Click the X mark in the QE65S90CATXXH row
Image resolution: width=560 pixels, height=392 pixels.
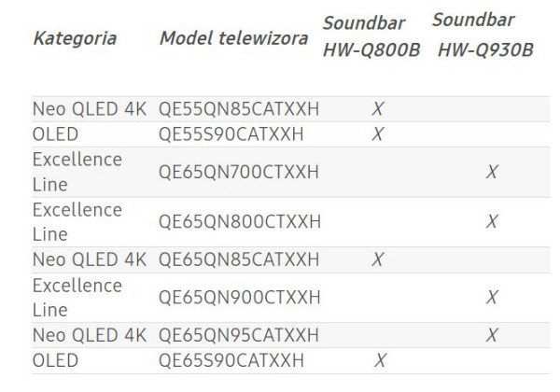[381, 359]
